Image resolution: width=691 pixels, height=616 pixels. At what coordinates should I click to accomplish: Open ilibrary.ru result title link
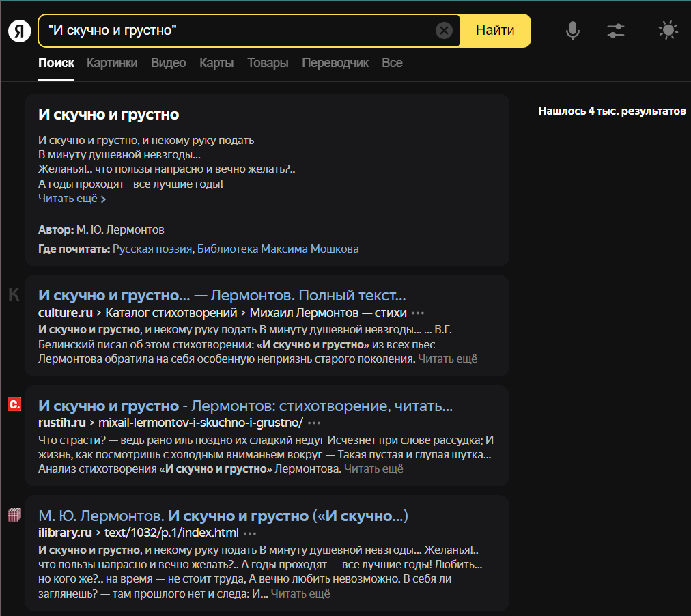pyautogui.click(x=223, y=516)
